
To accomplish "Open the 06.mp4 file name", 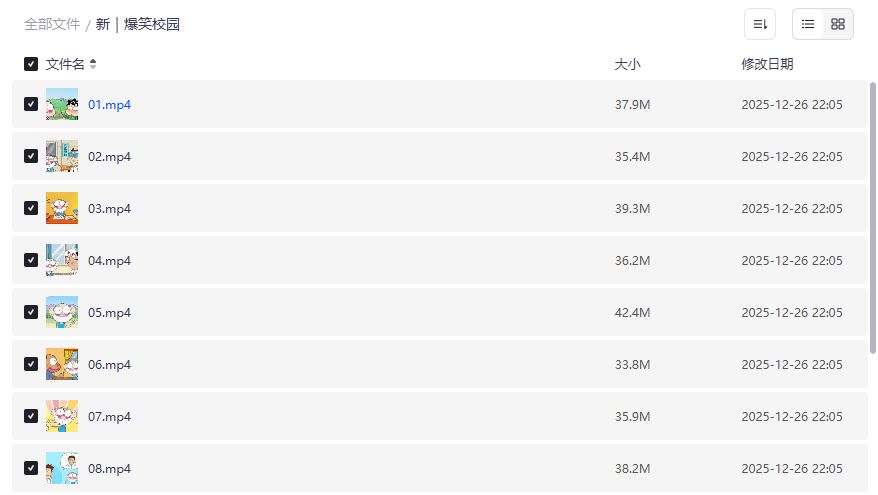I will click(109, 364).
